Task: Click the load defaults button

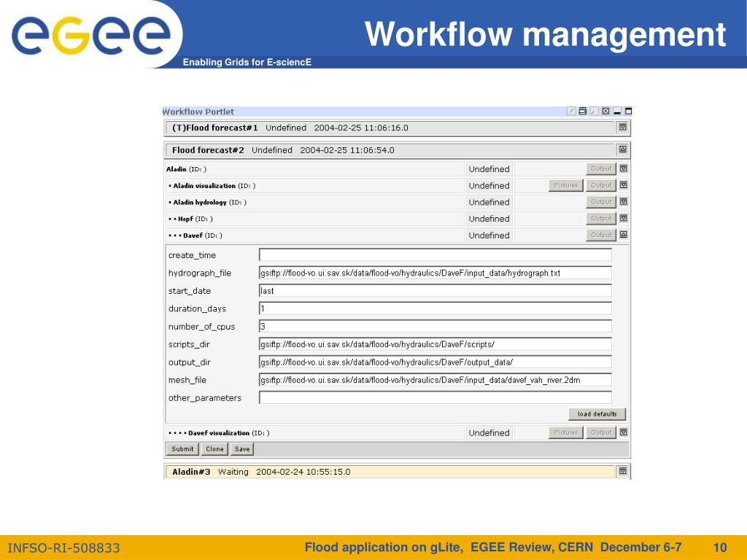Action: click(x=597, y=414)
